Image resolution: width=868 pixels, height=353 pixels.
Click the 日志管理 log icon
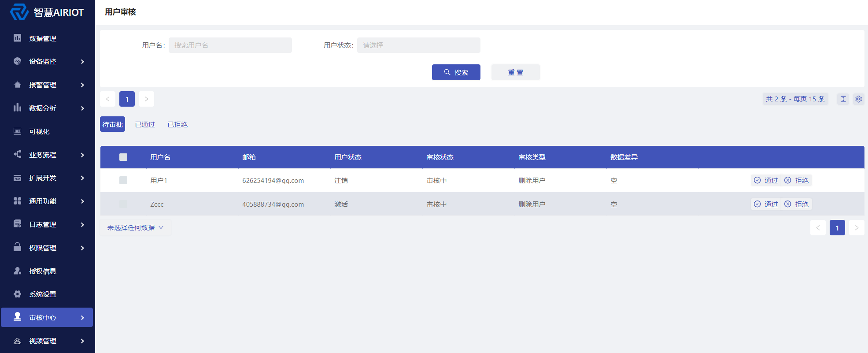click(17, 224)
